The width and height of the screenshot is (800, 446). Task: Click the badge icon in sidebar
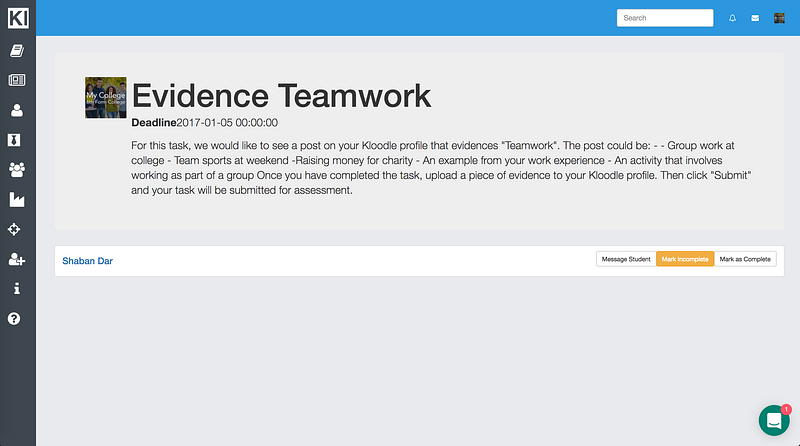click(14, 140)
